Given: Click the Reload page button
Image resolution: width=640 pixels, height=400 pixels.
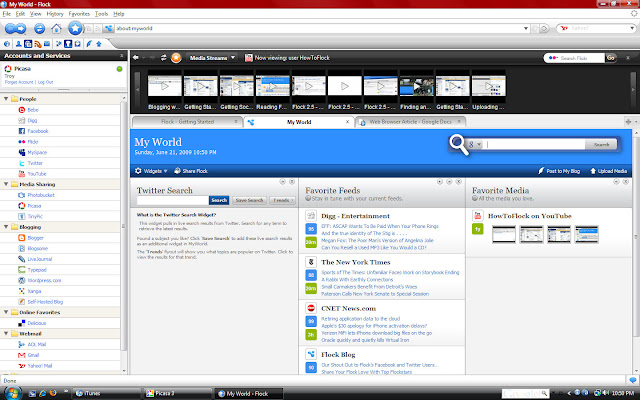Looking at the screenshot, I should coord(39,29).
